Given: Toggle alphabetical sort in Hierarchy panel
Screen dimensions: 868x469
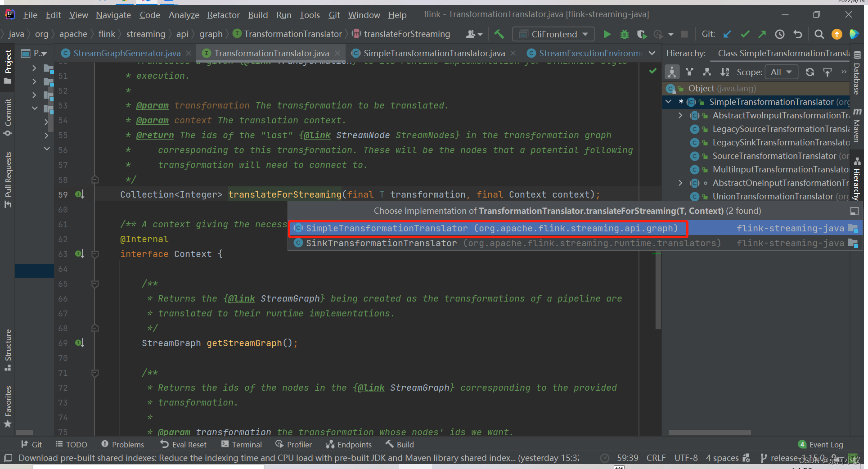Looking at the screenshot, I should (725, 72).
